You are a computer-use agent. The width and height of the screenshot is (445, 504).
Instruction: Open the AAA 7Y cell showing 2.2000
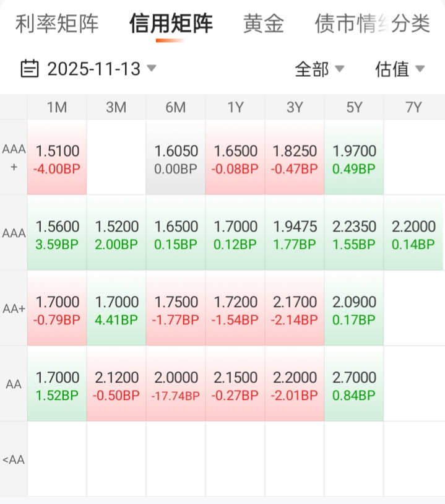413,233
